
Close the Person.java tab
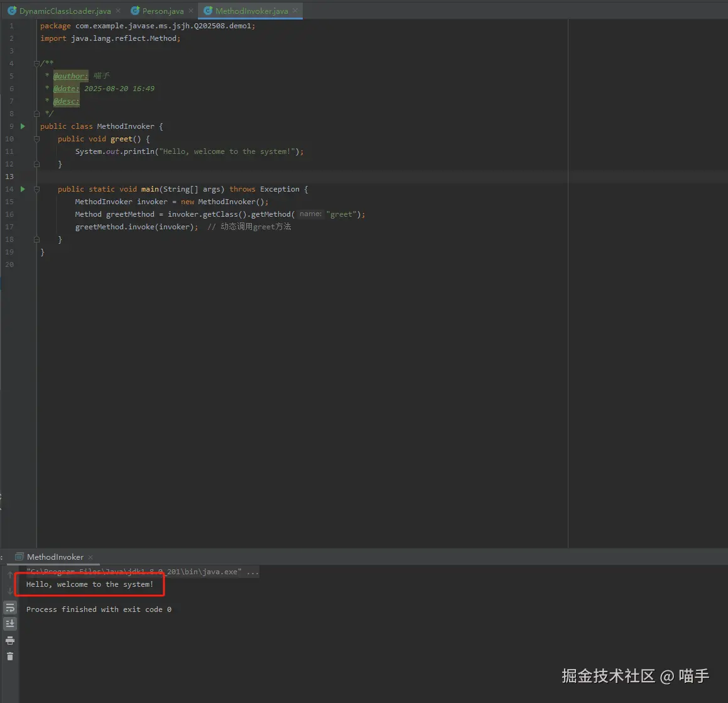pyautogui.click(x=191, y=11)
